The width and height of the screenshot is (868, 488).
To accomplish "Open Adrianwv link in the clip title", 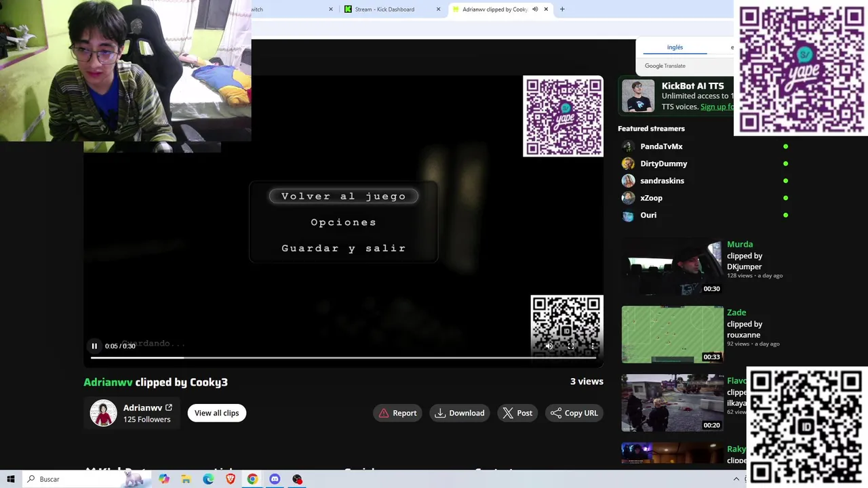I will (108, 382).
